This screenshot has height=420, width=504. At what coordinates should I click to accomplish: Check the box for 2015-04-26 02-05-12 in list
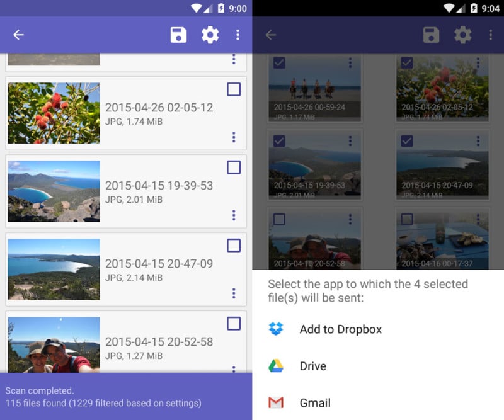pos(234,89)
